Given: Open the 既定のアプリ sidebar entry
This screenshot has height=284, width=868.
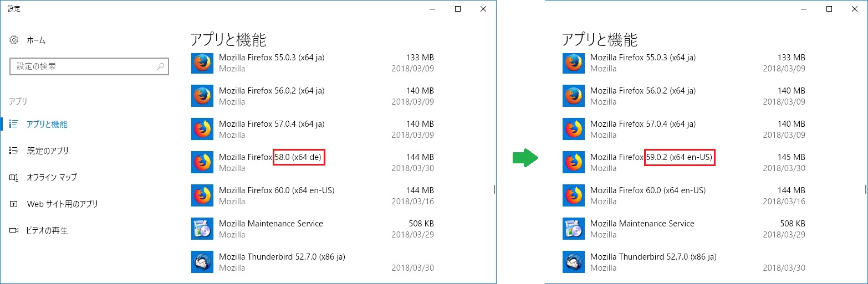Looking at the screenshot, I should [48, 151].
